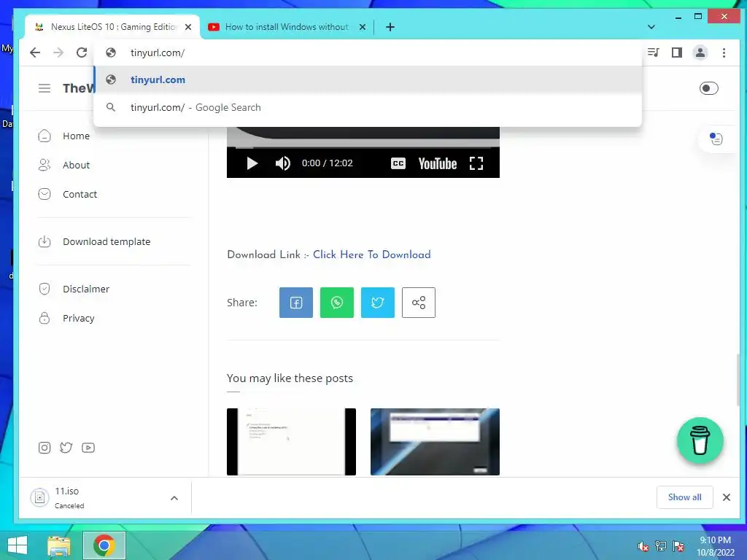Viewport: 747px width, 560px height.
Task: Share the post on Twitter
Action: click(378, 303)
